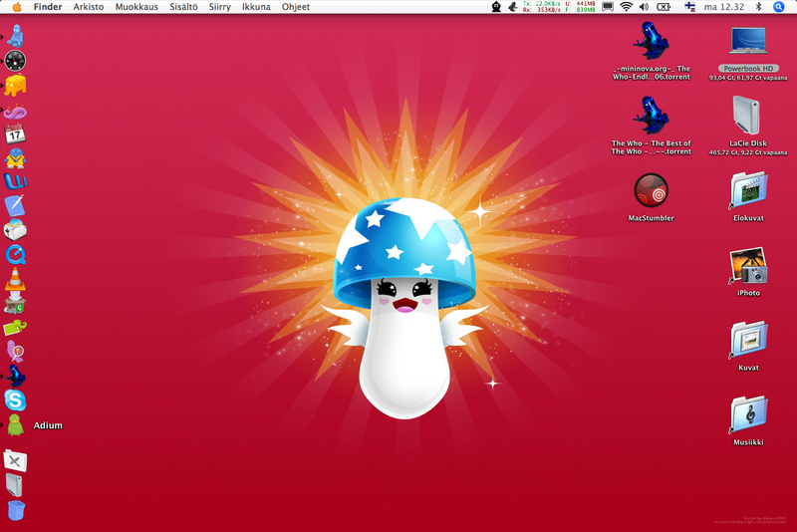Open Finder from the dock
The image size is (797, 532).
pos(15,37)
